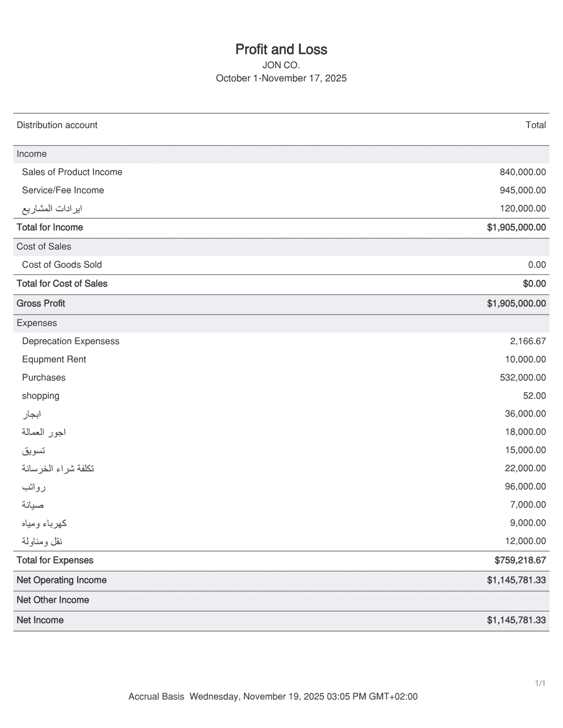The image size is (563, 728).
Task: Click the Equpment Rent amount 10,000.00
Action: click(525, 360)
